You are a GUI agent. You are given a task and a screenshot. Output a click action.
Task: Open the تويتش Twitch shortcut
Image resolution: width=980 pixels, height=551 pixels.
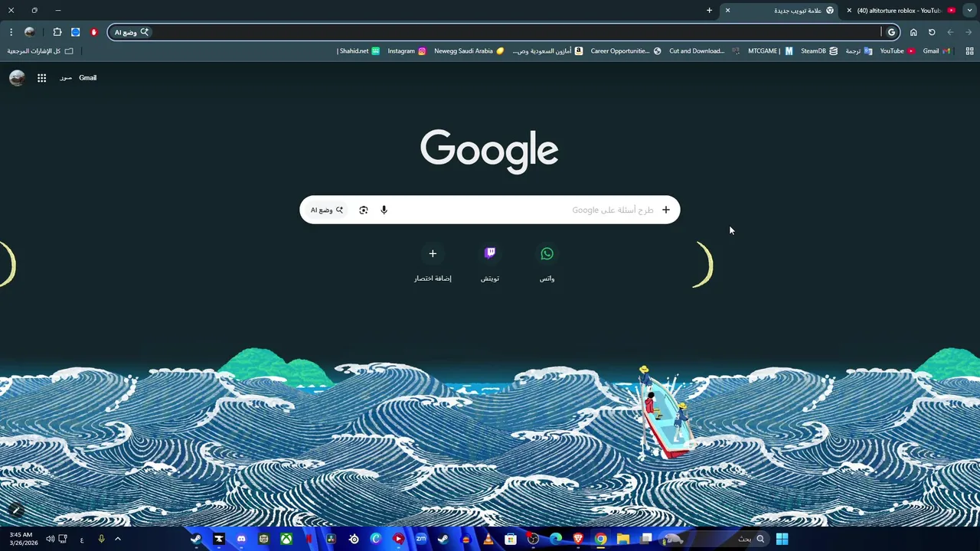pyautogui.click(x=490, y=262)
